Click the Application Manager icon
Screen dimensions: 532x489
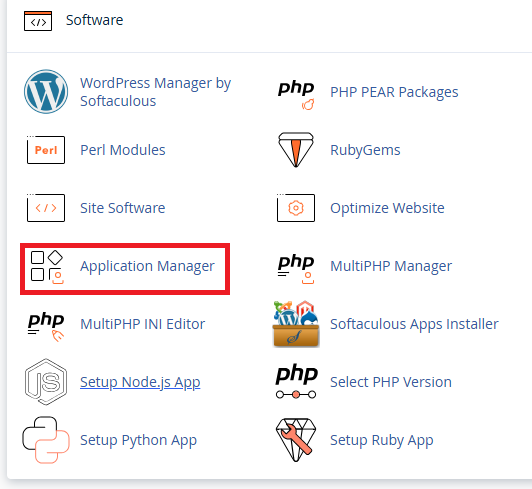coord(47,267)
